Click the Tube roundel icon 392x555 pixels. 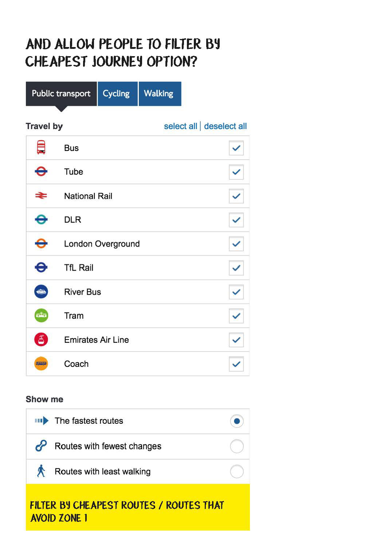point(41,171)
